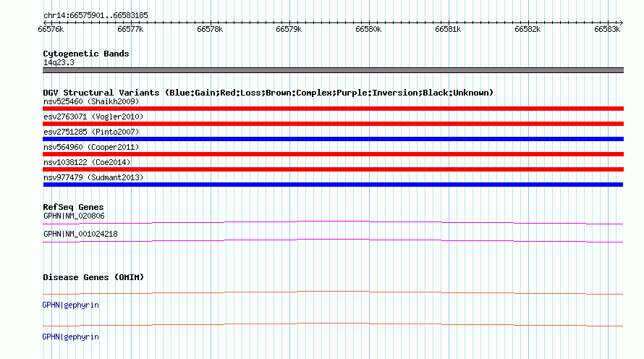The height and width of the screenshot is (359, 644).
Task: Select the DGV Structural Variants track title
Action: coord(268,93)
